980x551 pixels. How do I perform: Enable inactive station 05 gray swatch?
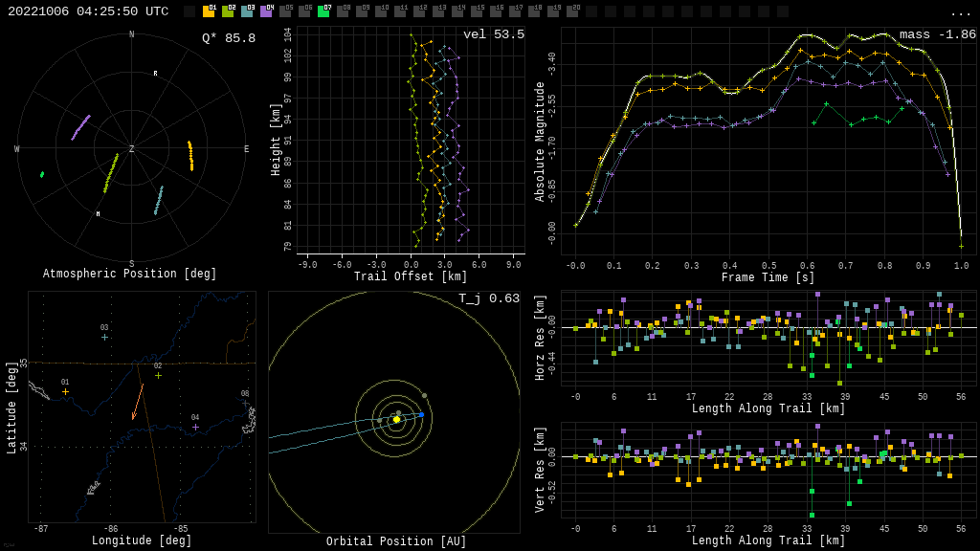285,11
